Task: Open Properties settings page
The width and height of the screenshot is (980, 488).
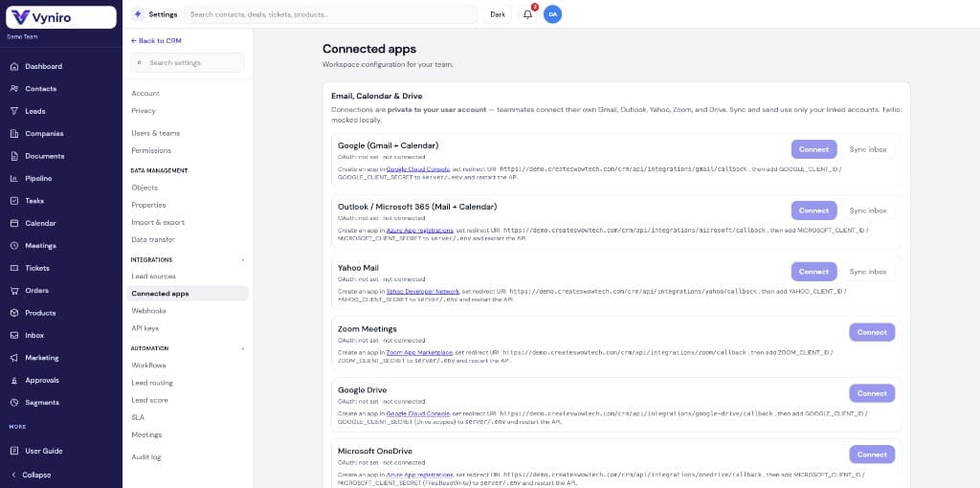Action: click(x=148, y=205)
